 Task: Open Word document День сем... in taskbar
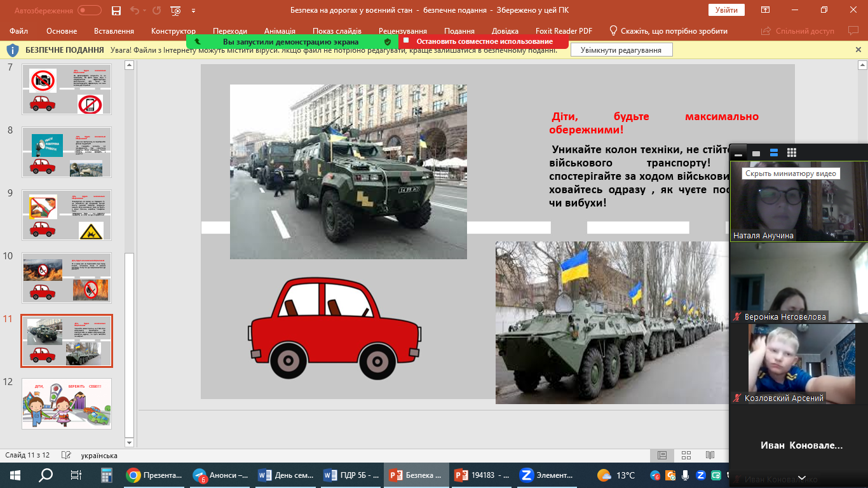click(x=287, y=475)
